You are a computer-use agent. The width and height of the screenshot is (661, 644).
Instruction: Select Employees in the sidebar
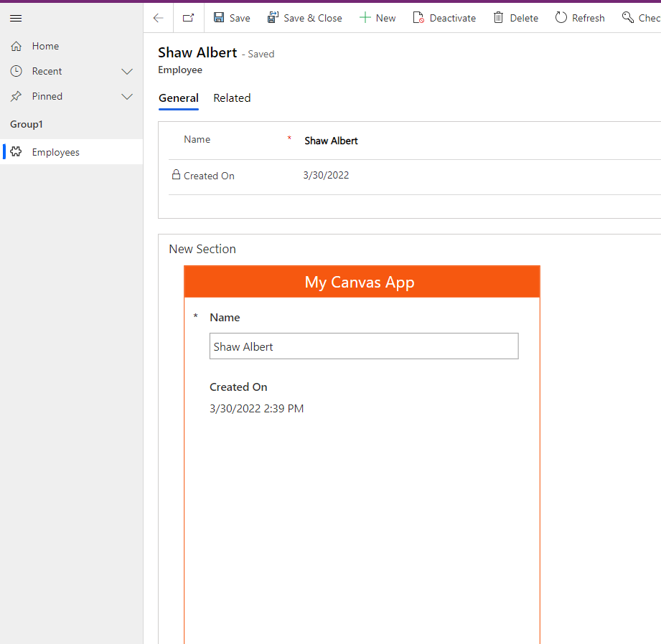(55, 152)
